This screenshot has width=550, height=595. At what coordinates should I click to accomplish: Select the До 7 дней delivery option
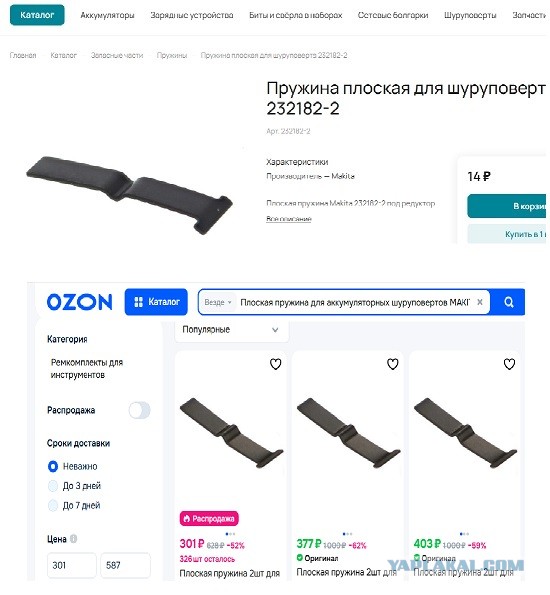53,505
